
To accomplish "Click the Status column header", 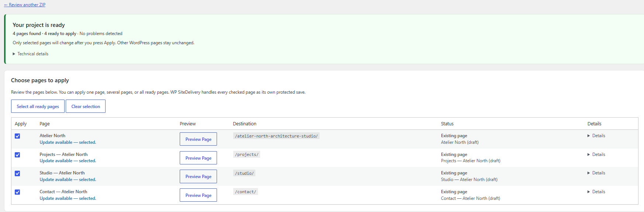I will [x=447, y=124].
